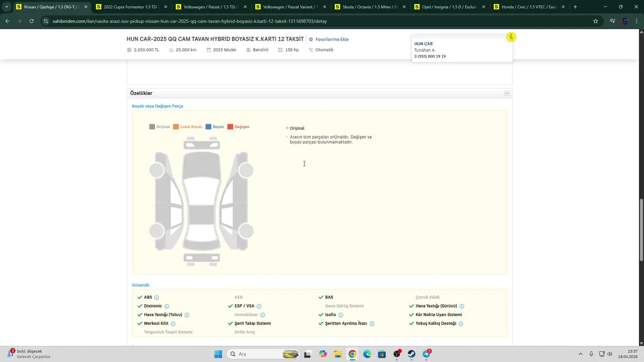Click the red Değişen legend swatch
The height and width of the screenshot is (362, 644).
pyautogui.click(x=230, y=127)
